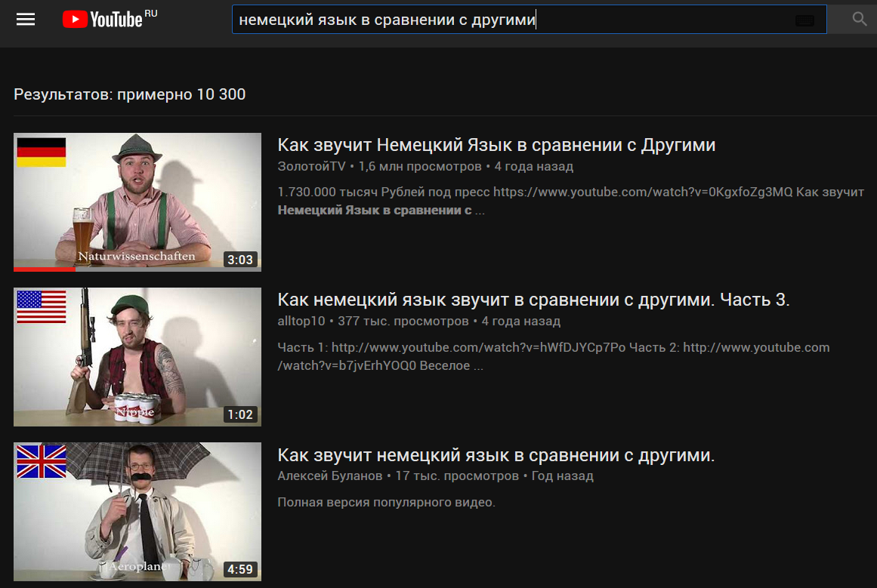The width and height of the screenshot is (877, 588).
Task: Open Алексей Буланов's video title link
Action: [x=496, y=455]
